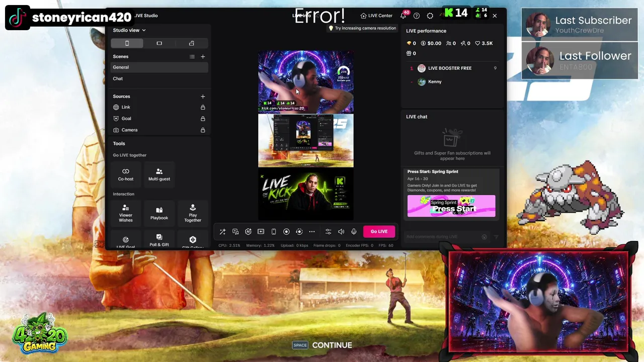Open the Studio view dropdown
Viewport: 644px width, 362px height.
[x=129, y=30]
